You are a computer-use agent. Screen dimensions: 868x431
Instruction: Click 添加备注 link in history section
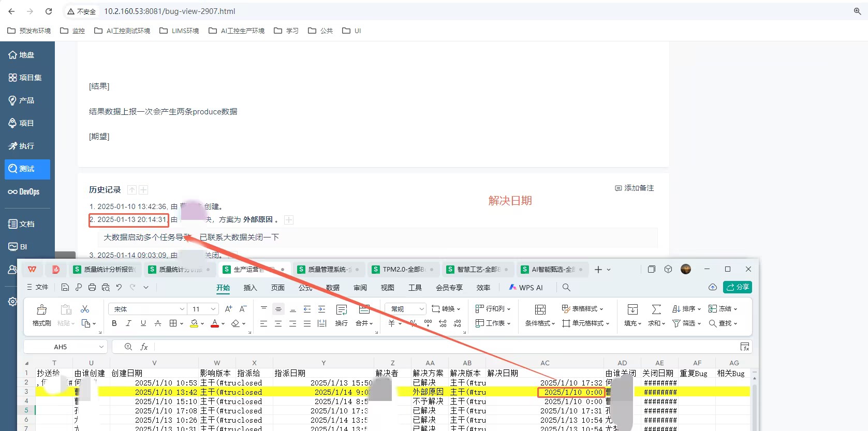coord(635,188)
